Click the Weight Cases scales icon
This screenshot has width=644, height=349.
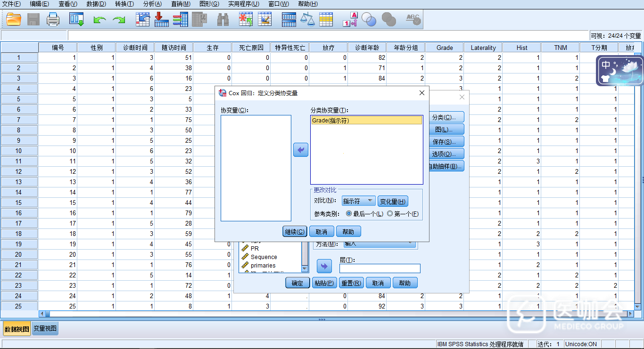point(307,19)
